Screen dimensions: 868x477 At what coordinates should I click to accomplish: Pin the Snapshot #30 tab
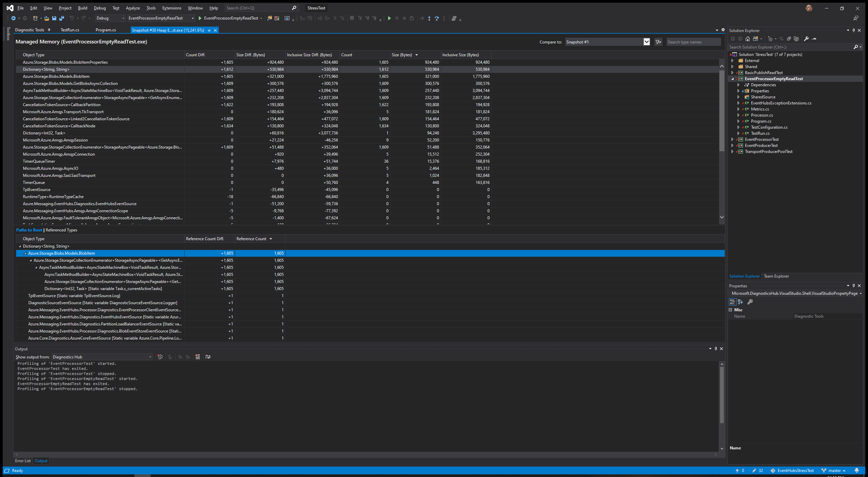(209, 30)
